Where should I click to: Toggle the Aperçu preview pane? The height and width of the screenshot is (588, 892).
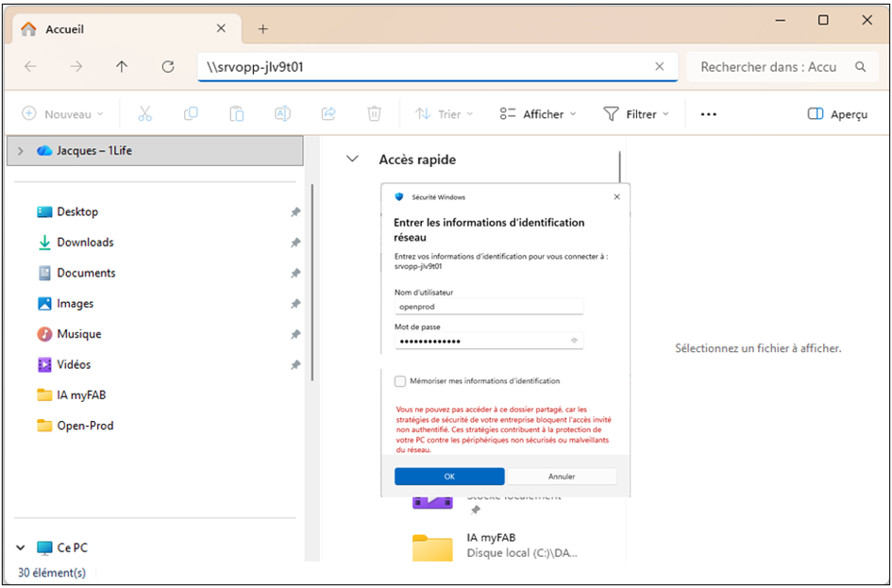[837, 114]
